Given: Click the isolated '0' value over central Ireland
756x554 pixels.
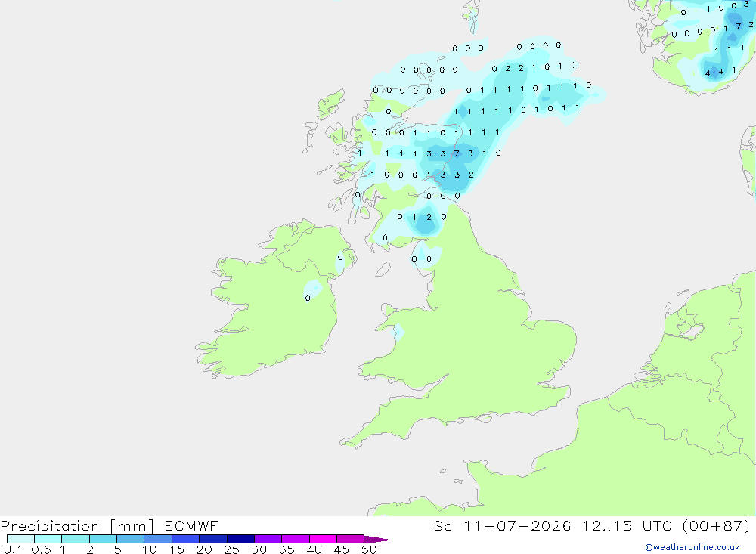Looking at the screenshot, I should click(x=308, y=298).
